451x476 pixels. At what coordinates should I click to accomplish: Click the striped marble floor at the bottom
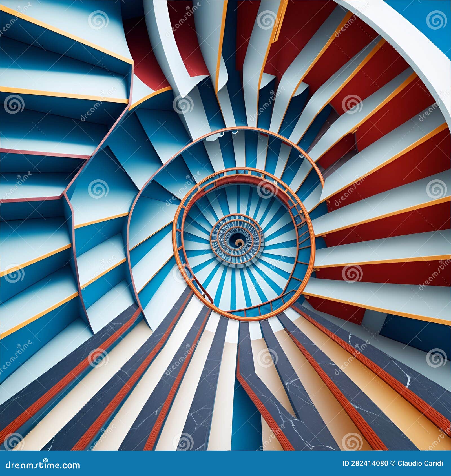[225, 408]
